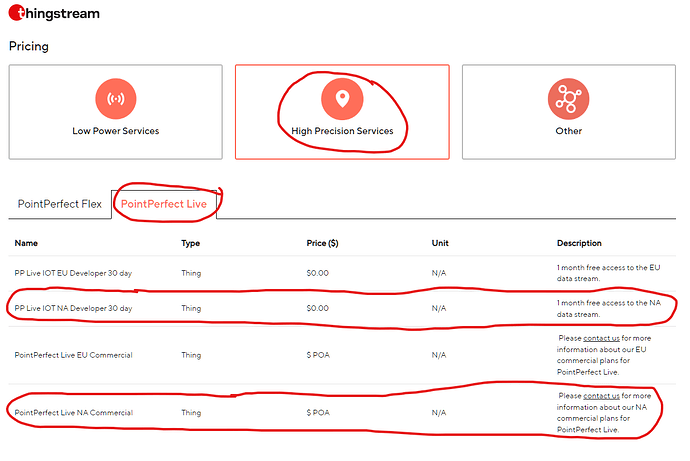
Task: Select PointPerfect Live EU Commercial name
Action: pyautogui.click(x=73, y=355)
